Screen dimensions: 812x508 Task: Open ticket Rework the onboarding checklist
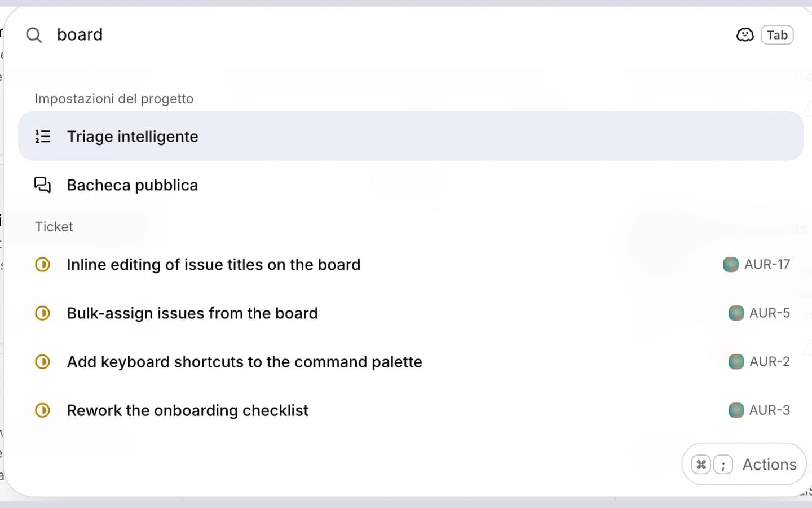click(x=411, y=410)
